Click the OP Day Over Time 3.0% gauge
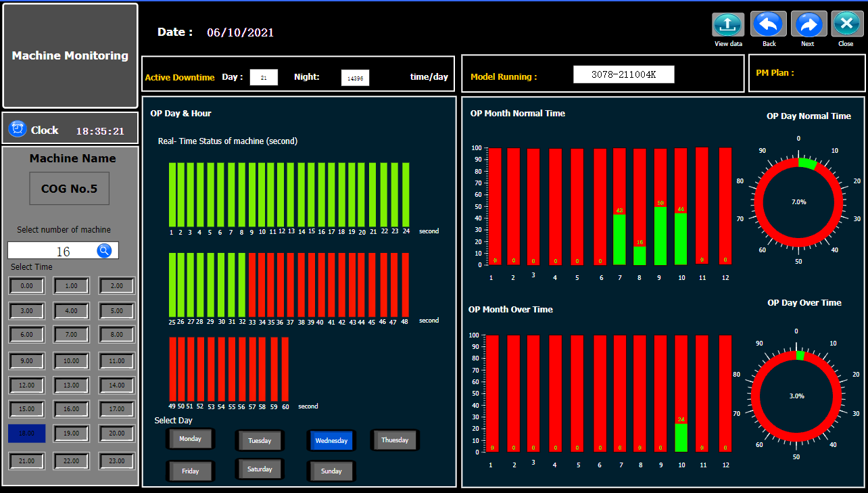 [797, 396]
